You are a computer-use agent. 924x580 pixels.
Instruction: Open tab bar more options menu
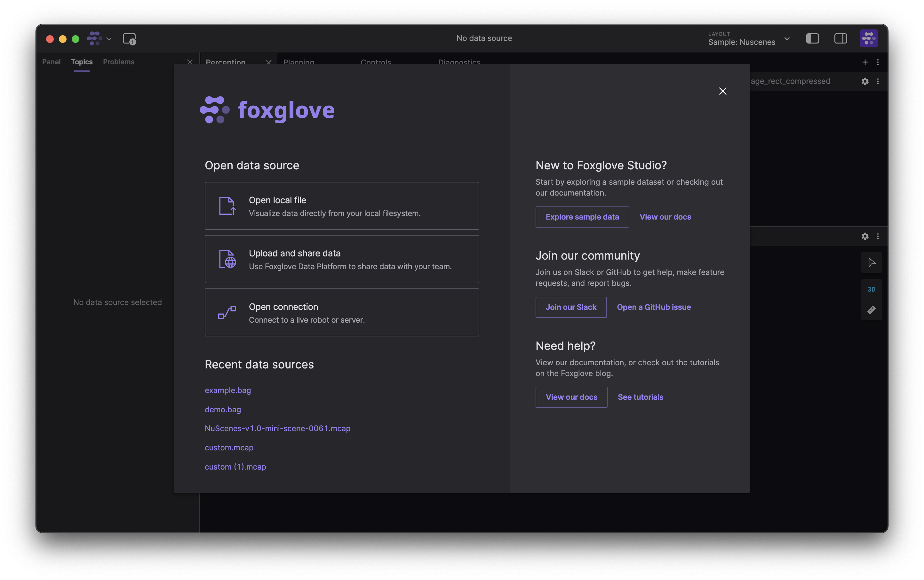[878, 62]
